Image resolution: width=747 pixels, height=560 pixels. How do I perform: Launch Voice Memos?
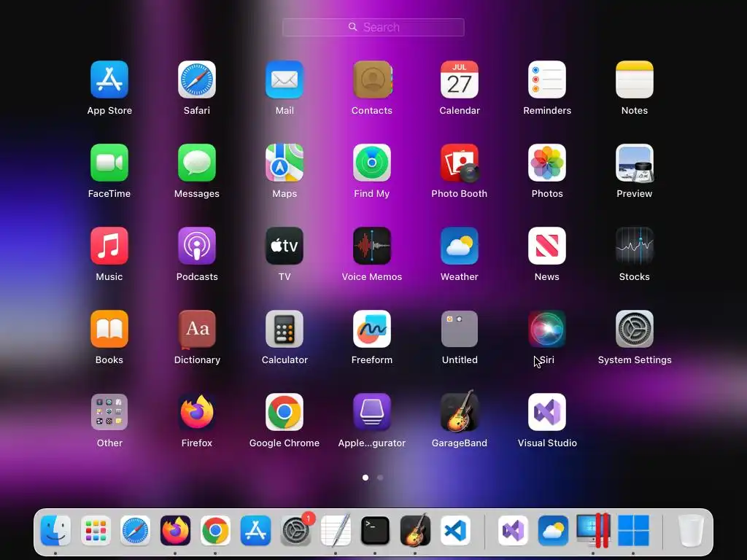click(372, 246)
